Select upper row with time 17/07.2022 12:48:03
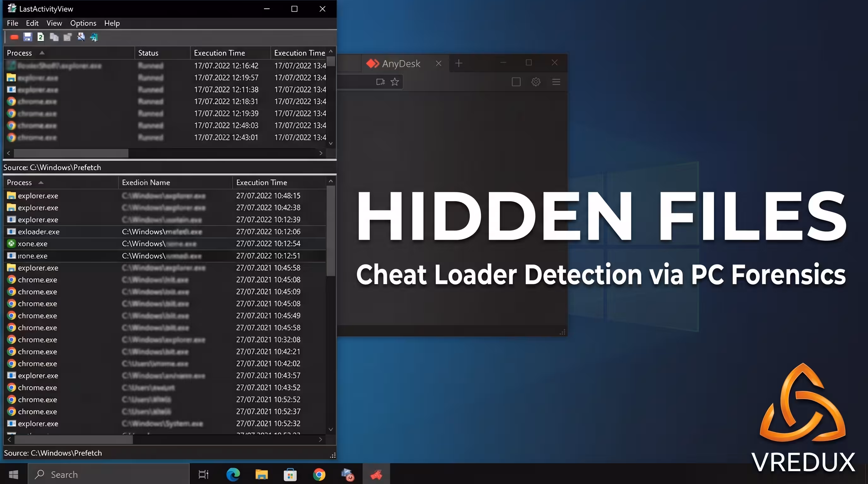Viewport: 868px width, 484px height. [165, 125]
